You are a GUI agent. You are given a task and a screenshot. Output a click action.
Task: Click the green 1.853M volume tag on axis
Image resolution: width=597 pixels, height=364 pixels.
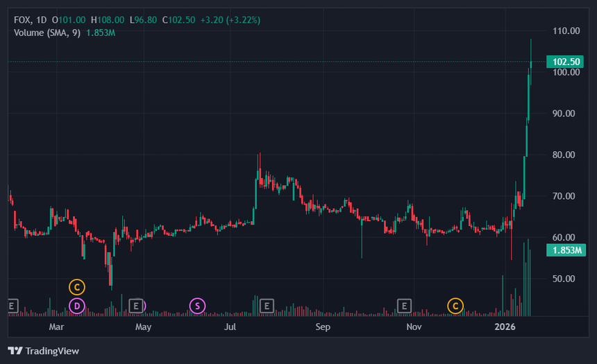click(566, 250)
